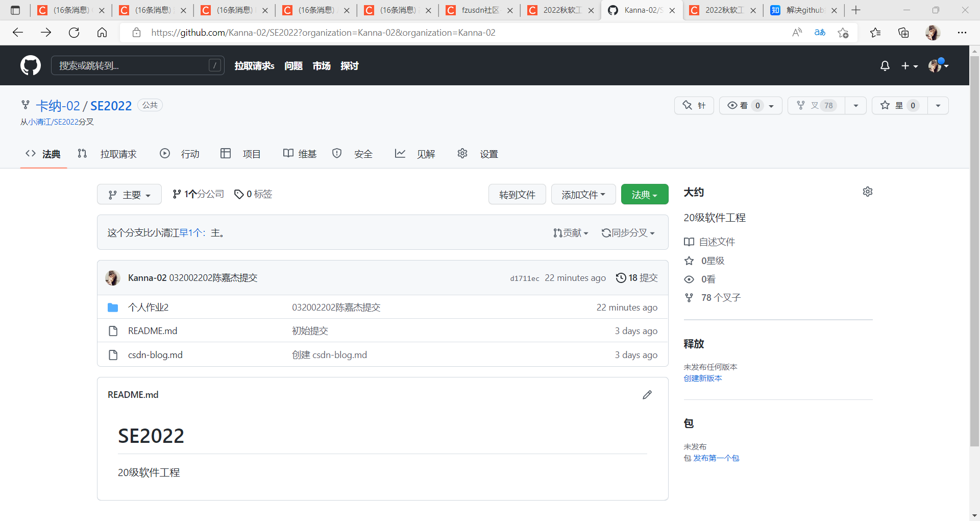Open the 添加文件 dropdown
980x521 pixels.
pyautogui.click(x=583, y=195)
